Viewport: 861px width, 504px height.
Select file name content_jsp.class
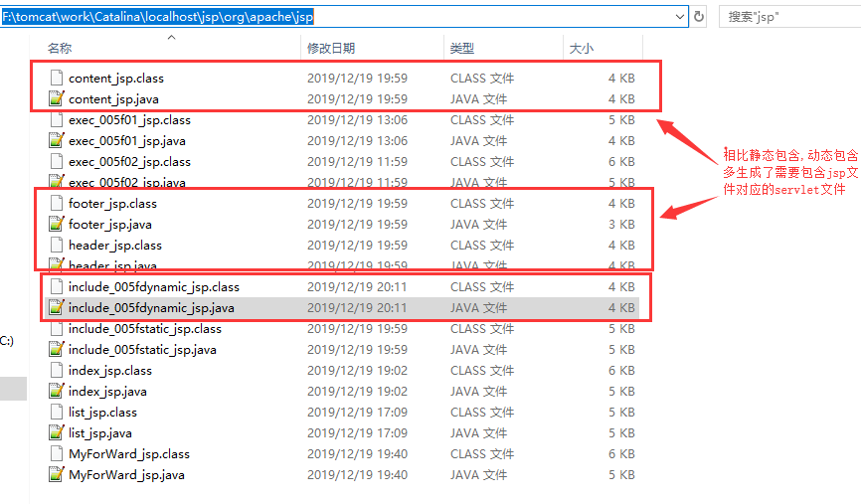(x=116, y=79)
